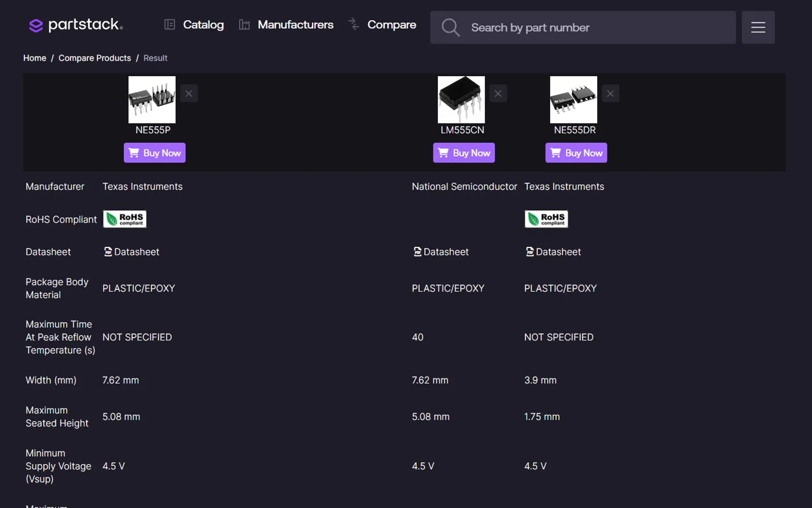Image resolution: width=812 pixels, height=508 pixels.
Task: Open the hamburger menu button
Action: pyautogui.click(x=758, y=27)
